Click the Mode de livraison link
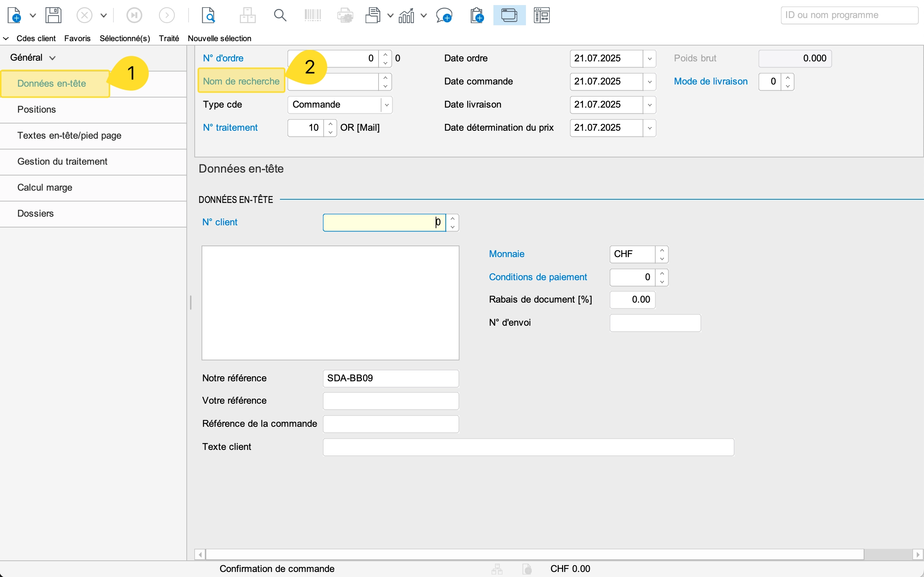 pos(711,81)
